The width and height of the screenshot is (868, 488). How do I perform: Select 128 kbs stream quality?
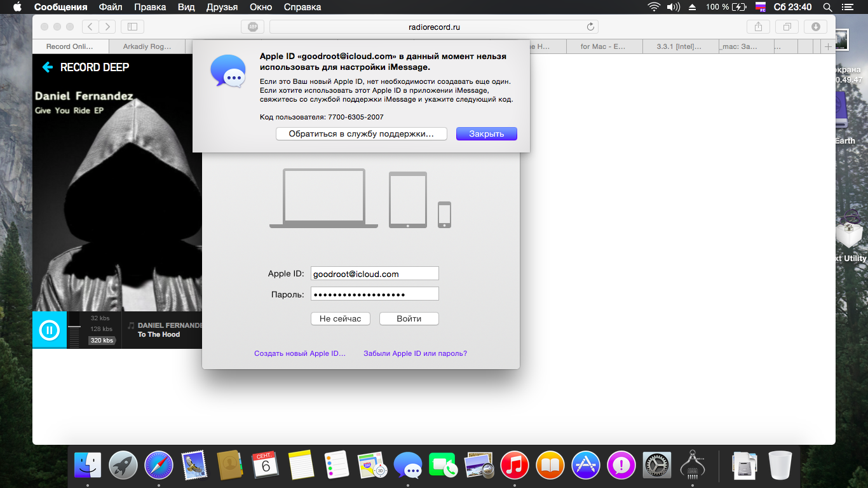click(102, 329)
